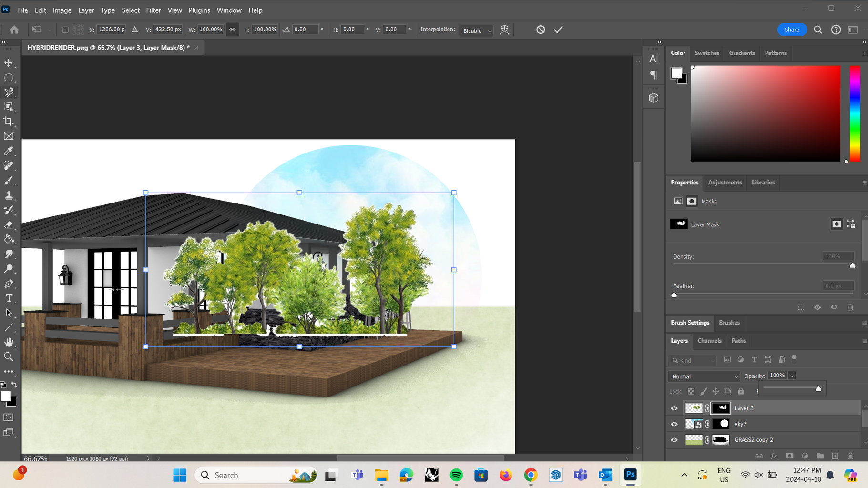This screenshot has width=868, height=488.
Task: Select the Crop tool
Action: 9,121
